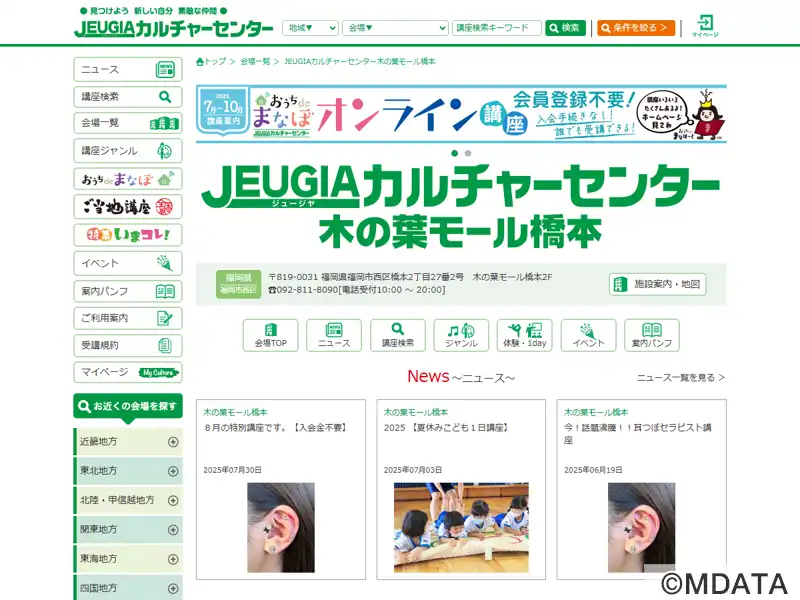Open 講座検索 icon button below address
The image size is (800, 600).
click(398, 335)
